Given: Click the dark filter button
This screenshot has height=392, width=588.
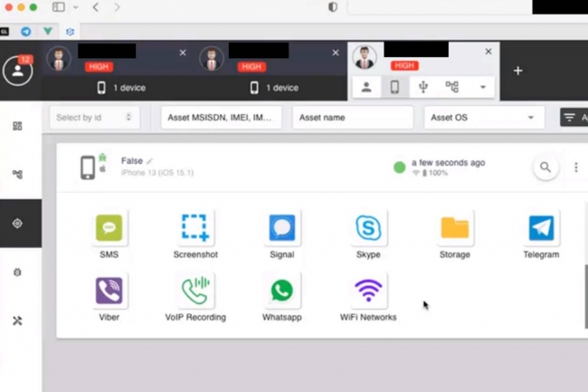Looking at the screenshot, I should [574, 118].
